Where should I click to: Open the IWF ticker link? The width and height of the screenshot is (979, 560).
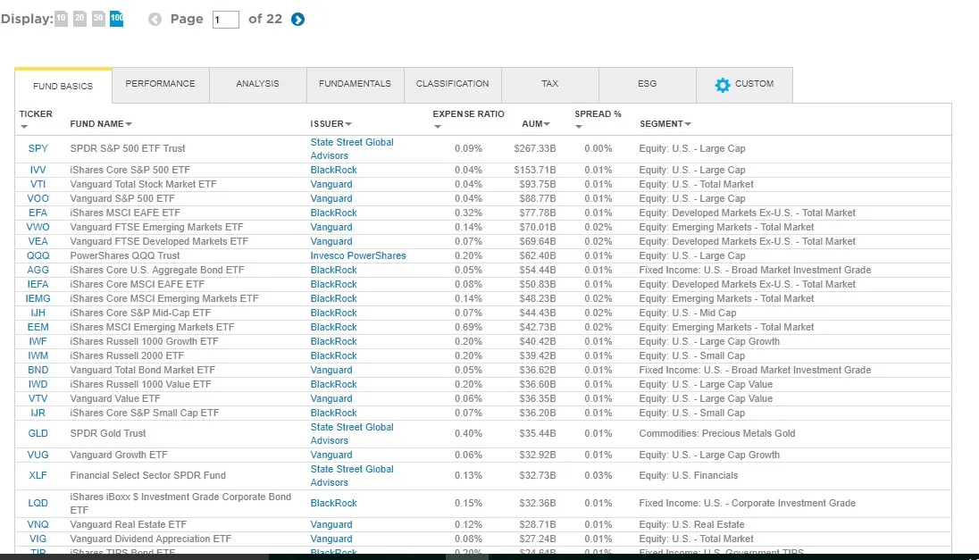(38, 341)
